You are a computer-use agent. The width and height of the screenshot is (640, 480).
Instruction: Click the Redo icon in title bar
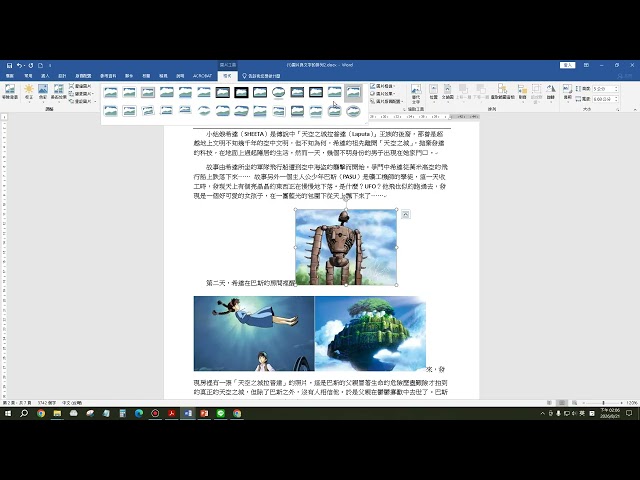(x=31, y=65)
